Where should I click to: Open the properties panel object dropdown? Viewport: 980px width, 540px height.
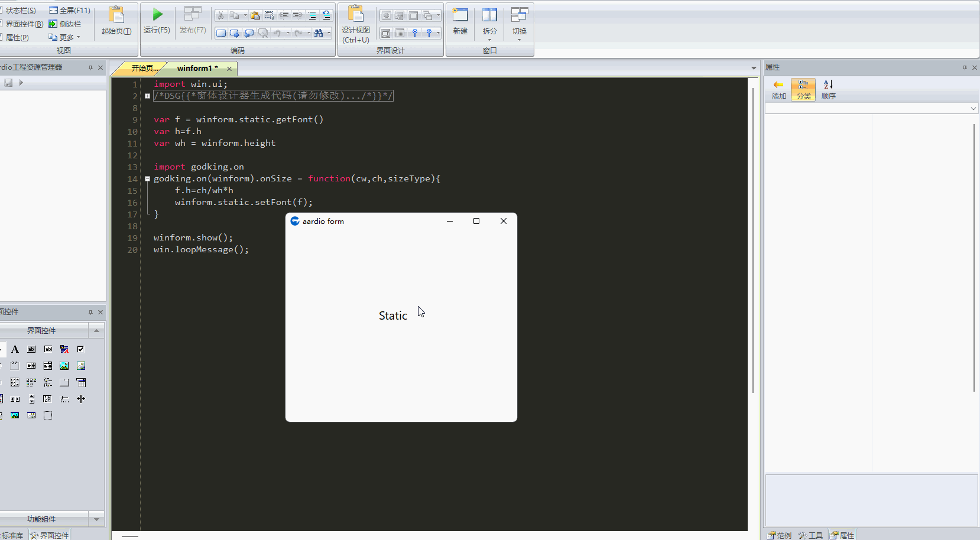tap(972, 109)
